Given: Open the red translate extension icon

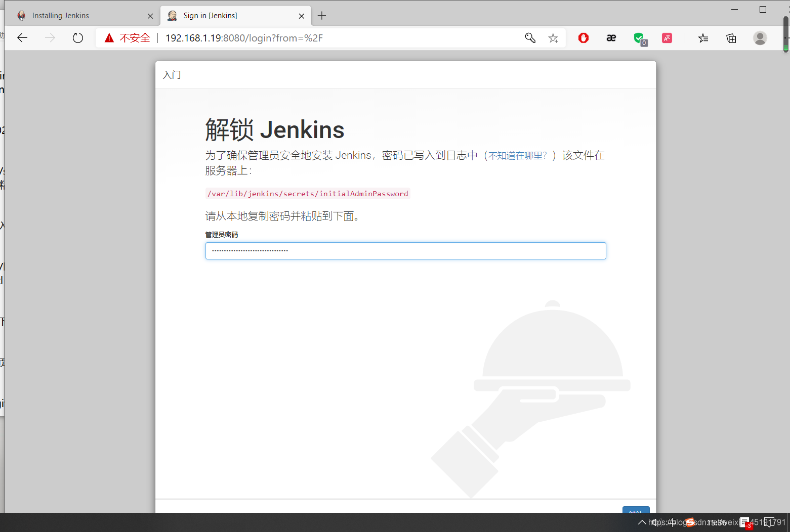Looking at the screenshot, I should (x=667, y=38).
